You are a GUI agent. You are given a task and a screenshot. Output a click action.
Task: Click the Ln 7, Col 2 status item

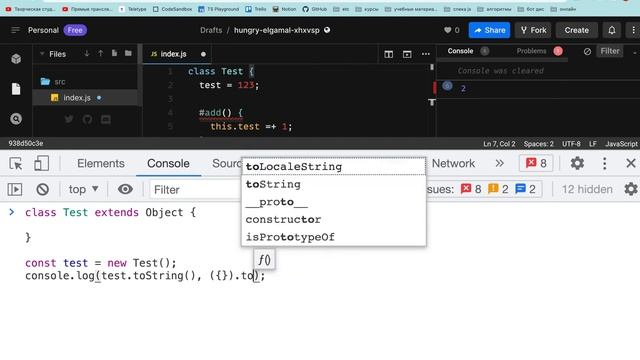pos(499,144)
